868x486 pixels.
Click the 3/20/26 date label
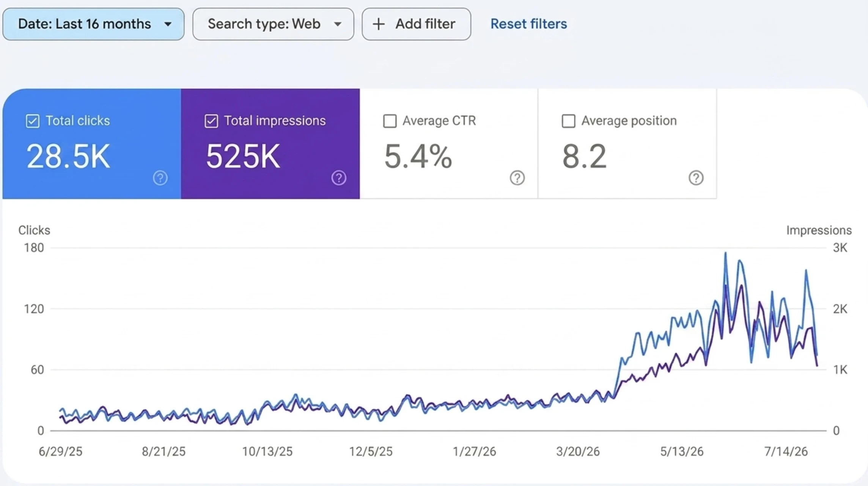tap(578, 451)
